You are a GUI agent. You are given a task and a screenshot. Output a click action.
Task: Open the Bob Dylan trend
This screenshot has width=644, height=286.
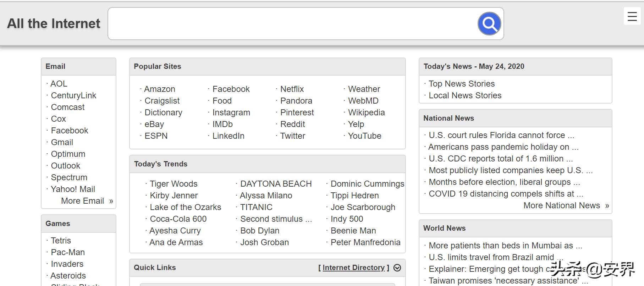(x=260, y=231)
